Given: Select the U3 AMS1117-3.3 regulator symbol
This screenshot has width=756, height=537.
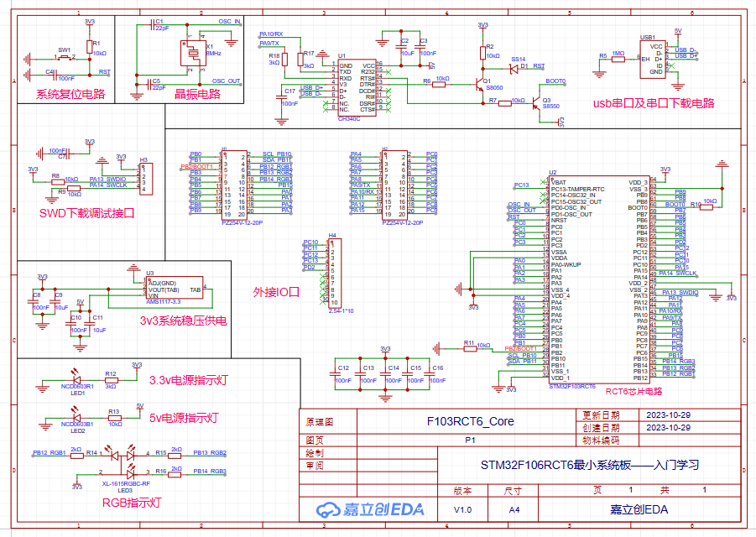Looking at the screenshot, I should 175,289.
